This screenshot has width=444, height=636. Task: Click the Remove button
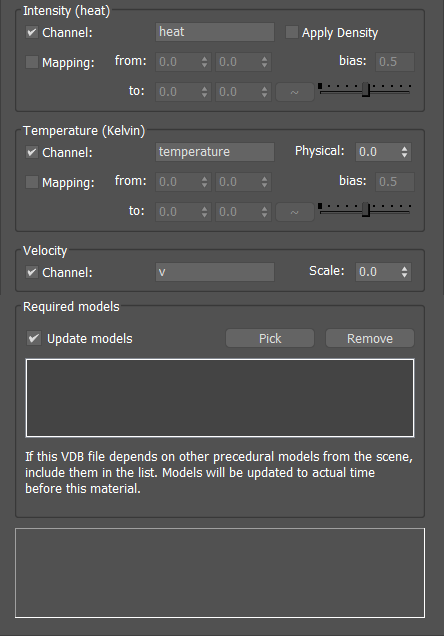pos(370,338)
